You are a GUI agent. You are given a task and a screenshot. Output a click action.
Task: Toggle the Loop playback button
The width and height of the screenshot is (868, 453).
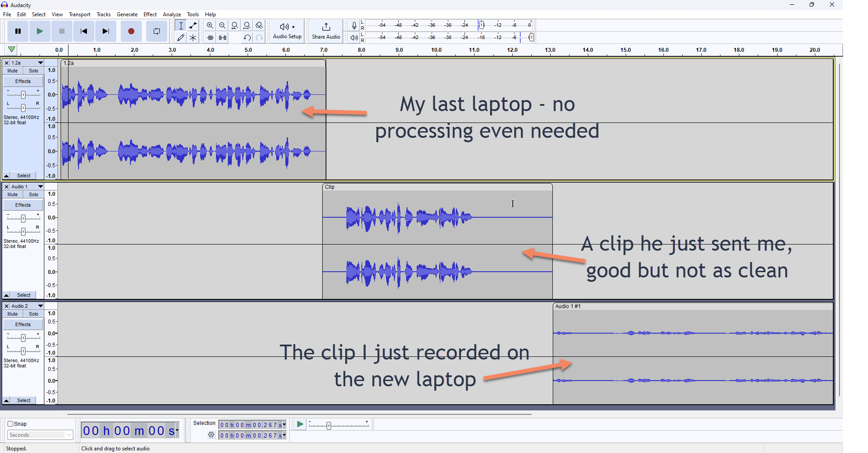157,31
